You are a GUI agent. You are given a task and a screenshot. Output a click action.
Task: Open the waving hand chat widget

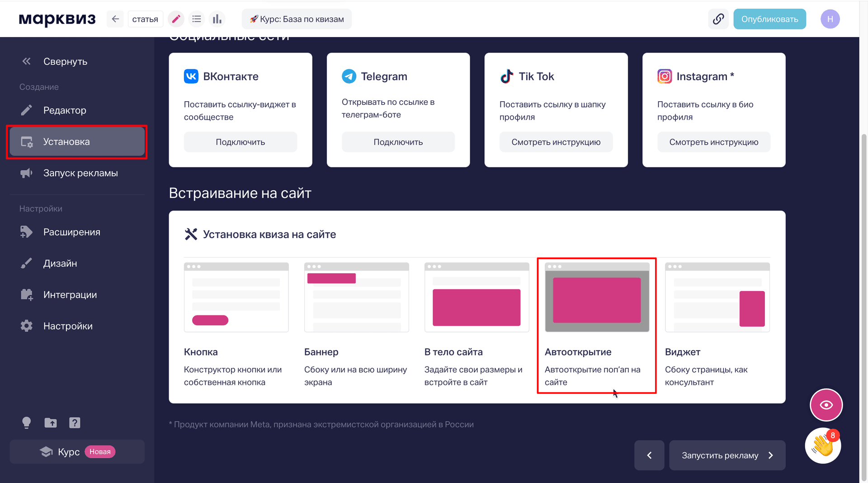(823, 445)
